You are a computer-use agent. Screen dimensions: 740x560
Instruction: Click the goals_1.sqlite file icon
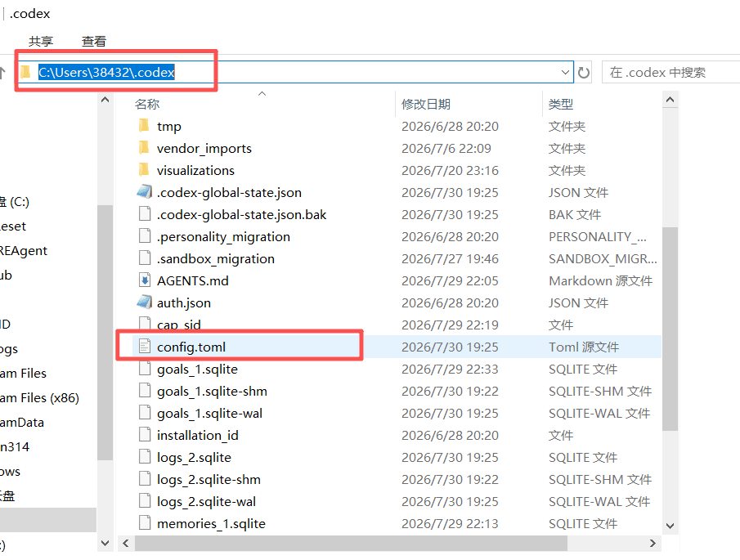[145, 369]
